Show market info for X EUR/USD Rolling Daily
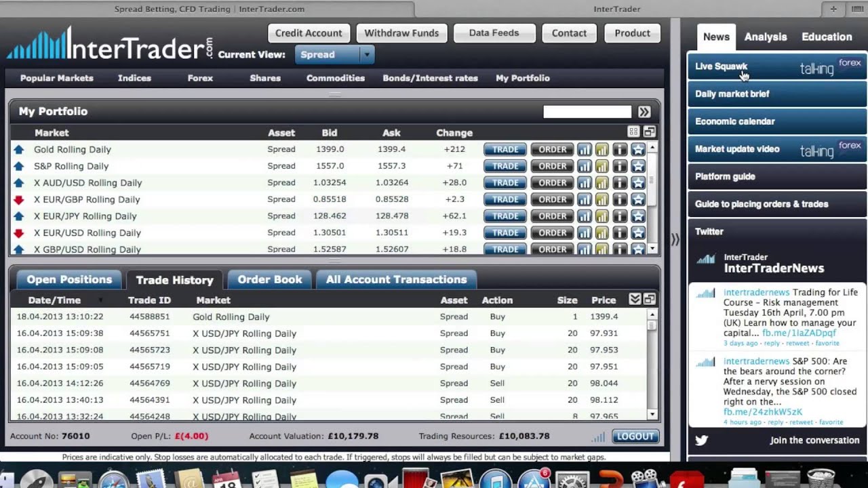This screenshot has height=488, width=868. [620, 232]
